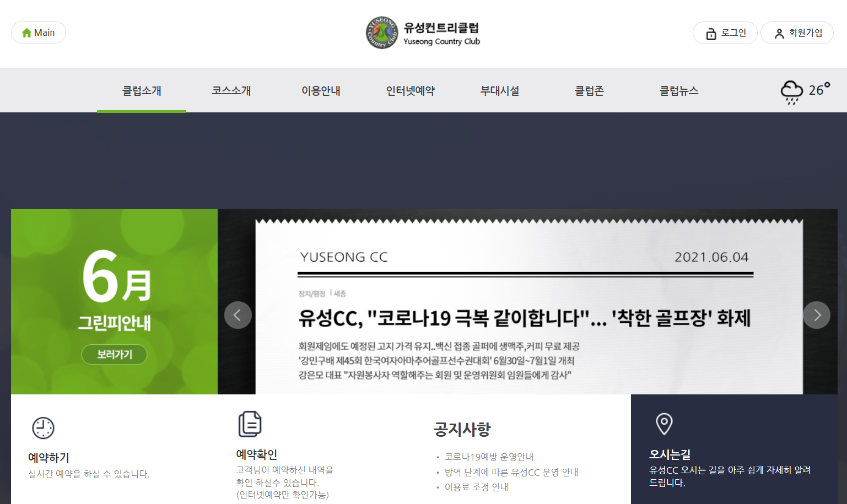
Task: Click YUSEONG CC text on news banner
Action: pos(344,257)
